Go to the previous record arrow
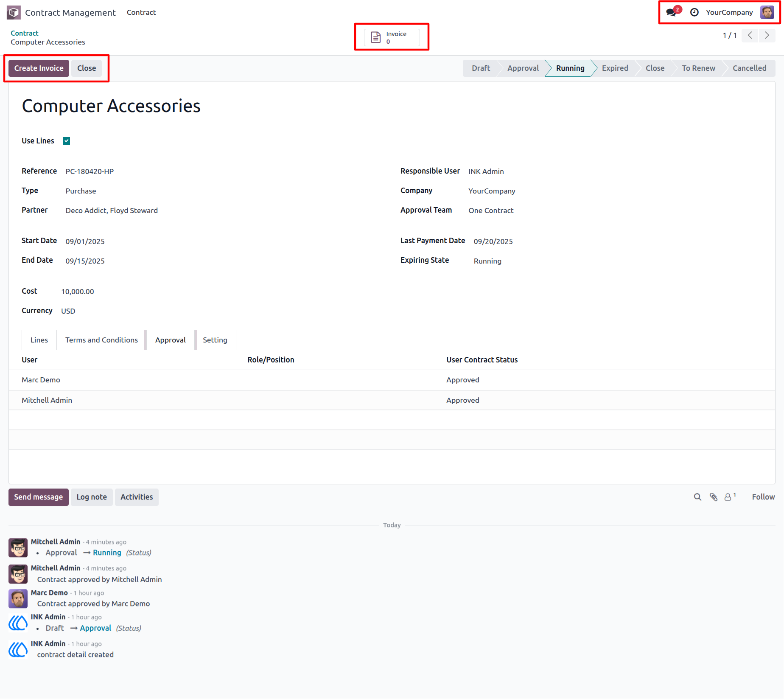Image resolution: width=784 pixels, height=699 pixels. coord(750,36)
